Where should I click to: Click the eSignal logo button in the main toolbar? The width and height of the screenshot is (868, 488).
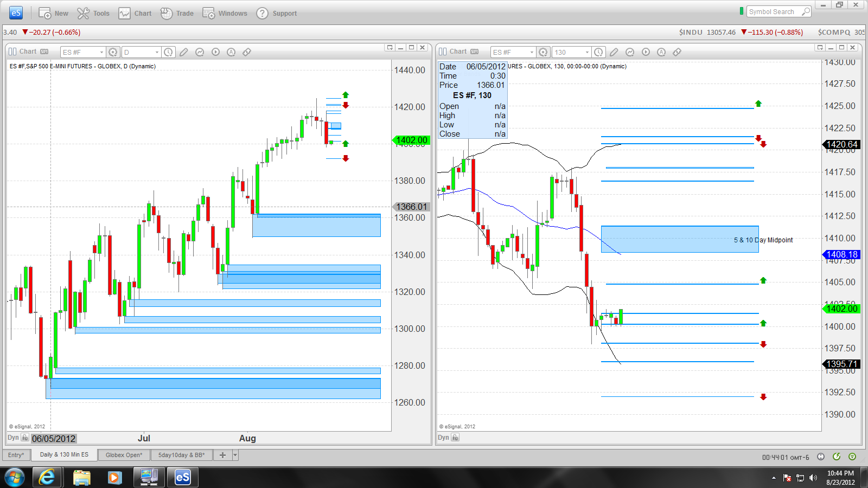pyautogui.click(x=16, y=13)
